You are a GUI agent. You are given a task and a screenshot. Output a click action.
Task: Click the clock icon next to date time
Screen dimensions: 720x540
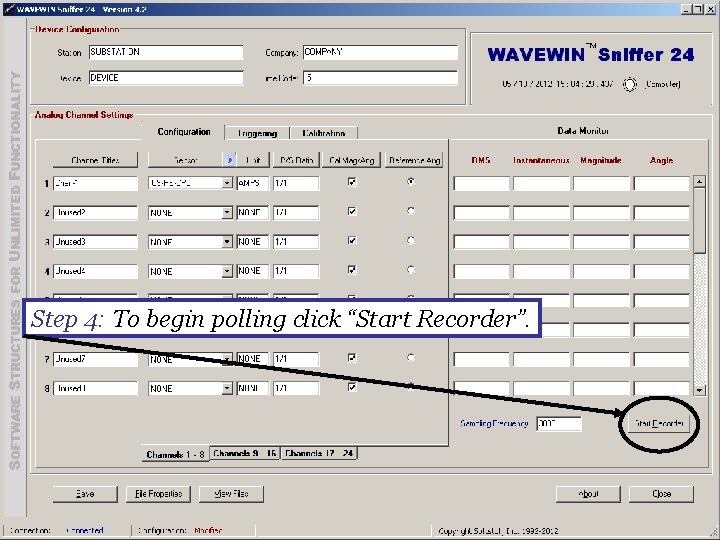tap(630, 84)
